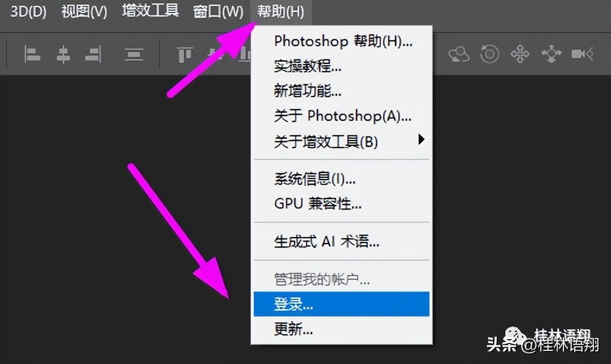Viewport: 611px width, 364px height.
Task: Select the 3D video camera zoom icon
Action: click(582, 55)
